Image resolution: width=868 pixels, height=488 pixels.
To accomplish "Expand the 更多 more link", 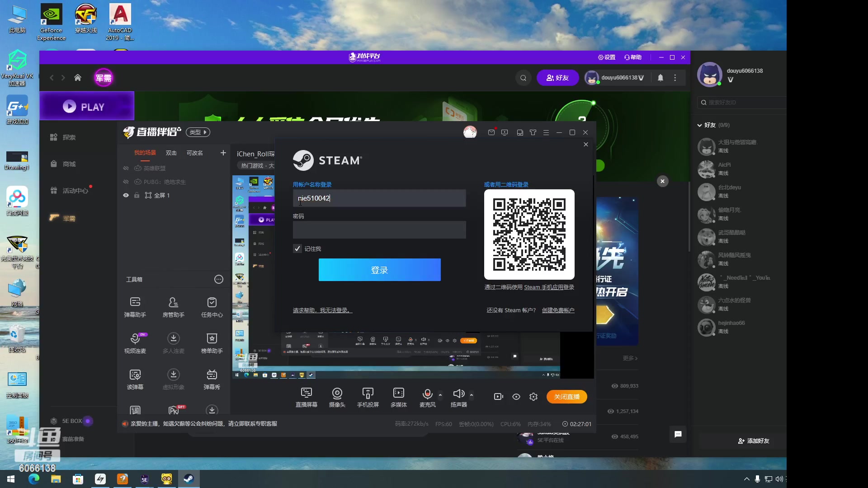I will tap(630, 358).
